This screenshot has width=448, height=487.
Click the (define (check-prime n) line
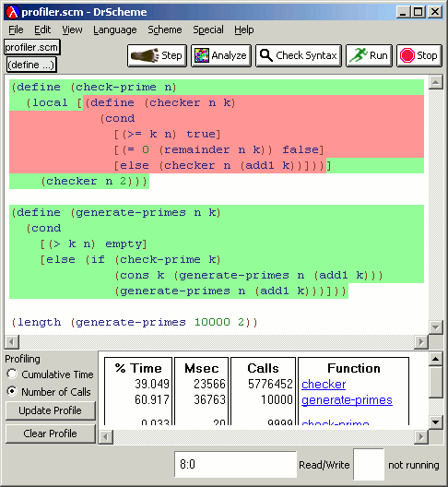click(x=93, y=87)
